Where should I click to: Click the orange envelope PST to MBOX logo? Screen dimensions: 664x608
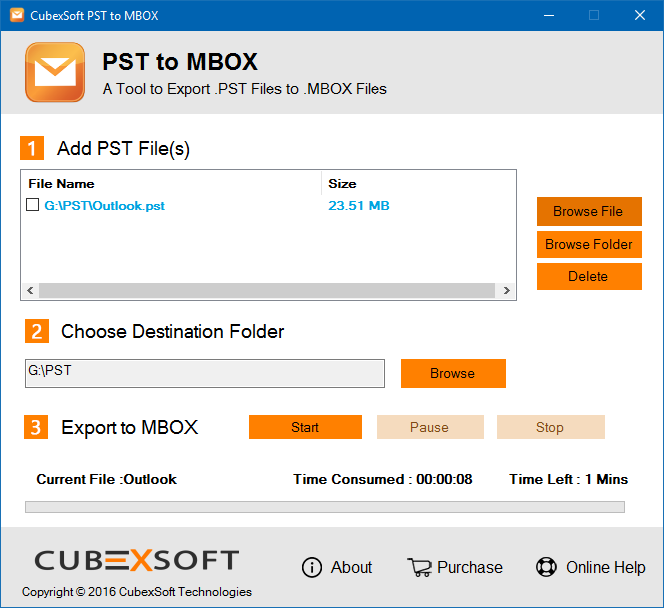[56, 72]
